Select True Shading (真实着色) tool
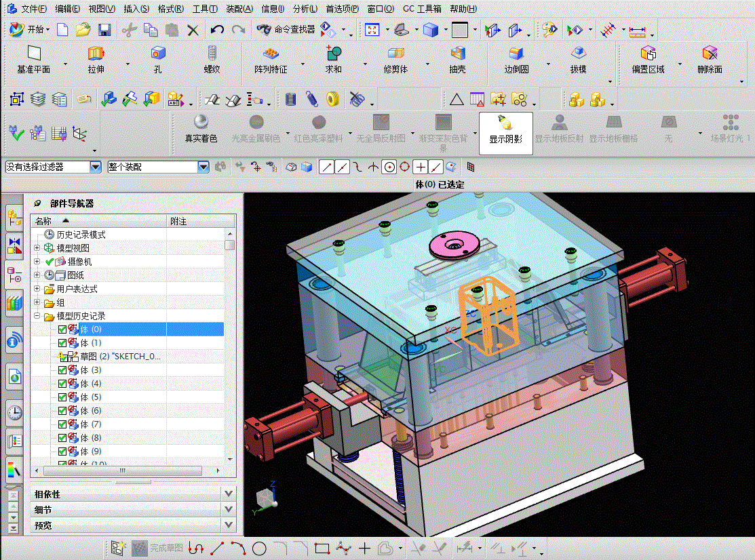The height and width of the screenshot is (560, 755). tap(201, 128)
